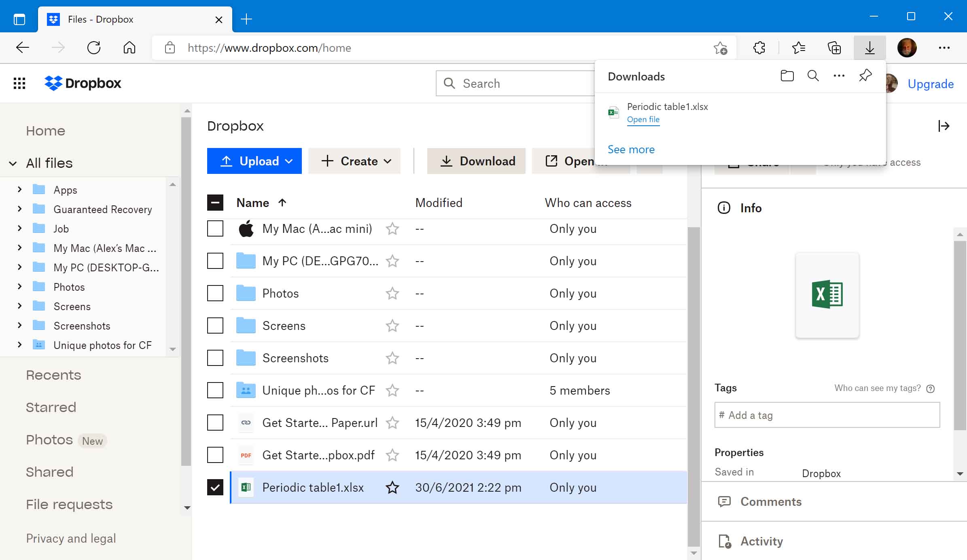Image resolution: width=967 pixels, height=560 pixels.
Task: Open Privacy and legal link
Action: point(71,539)
